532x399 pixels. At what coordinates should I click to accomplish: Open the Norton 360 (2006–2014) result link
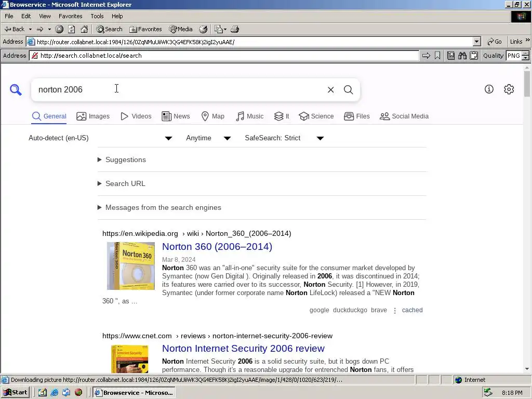[x=217, y=247]
